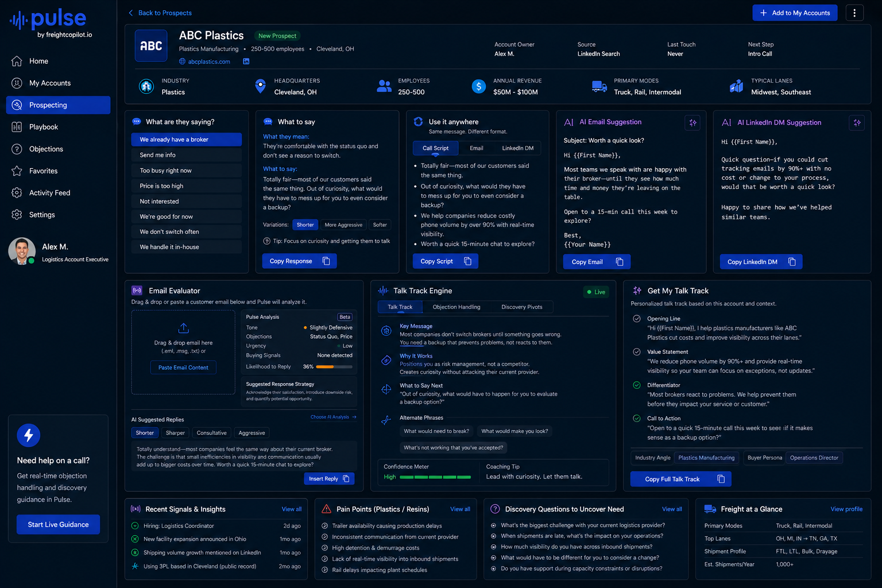
Task: Click the Email Evaluator panel icon
Action: tap(137, 291)
